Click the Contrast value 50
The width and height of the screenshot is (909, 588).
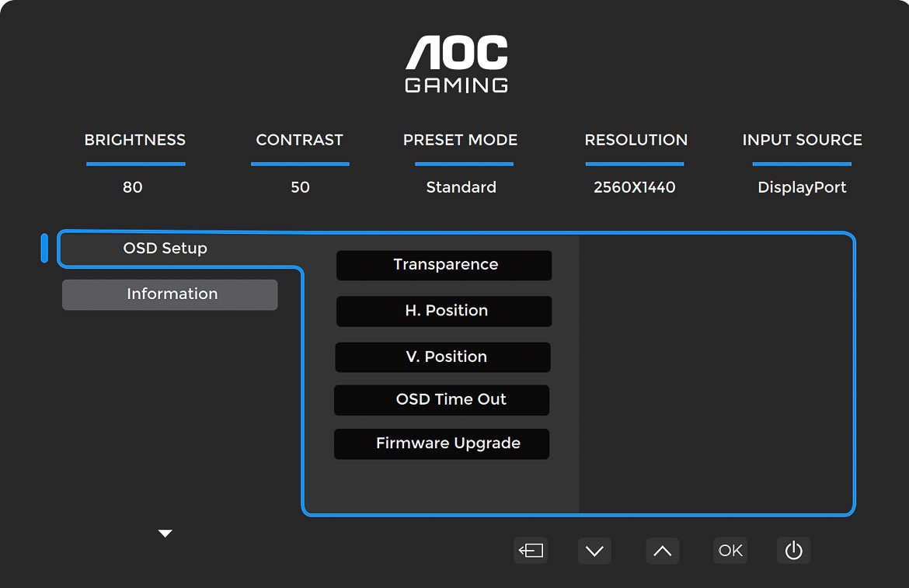point(300,187)
